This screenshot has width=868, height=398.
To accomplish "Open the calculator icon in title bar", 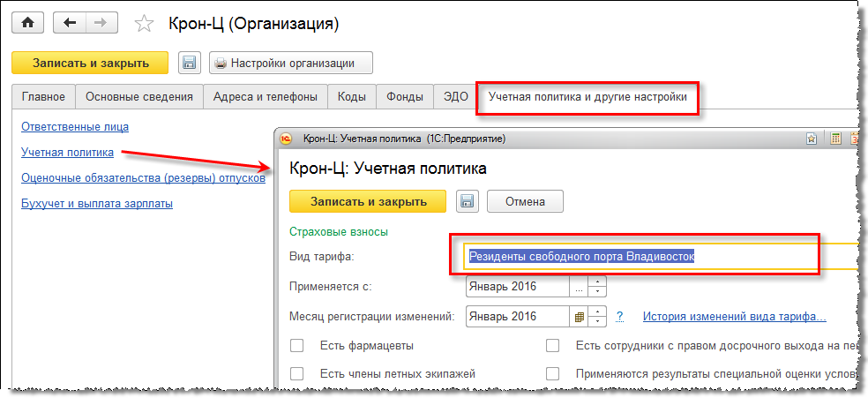I will coord(836,139).
